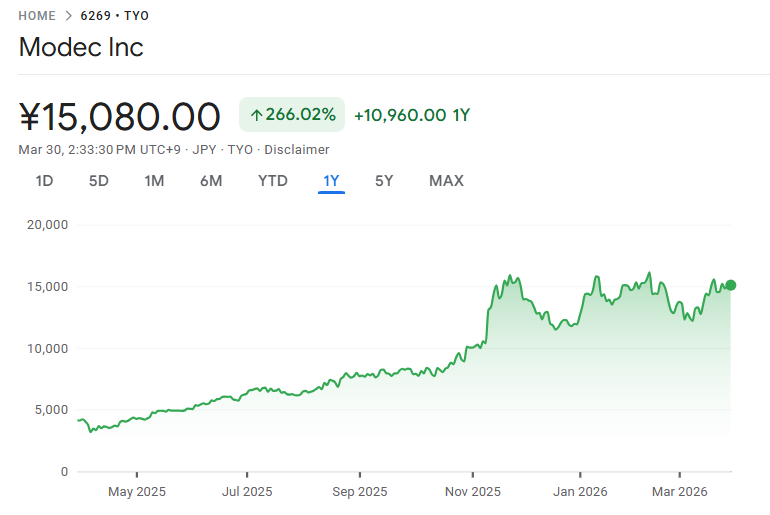Screen dimensions: 770x515
Task: Click the green endpoint dot on chart
Action: coord(731,285)
